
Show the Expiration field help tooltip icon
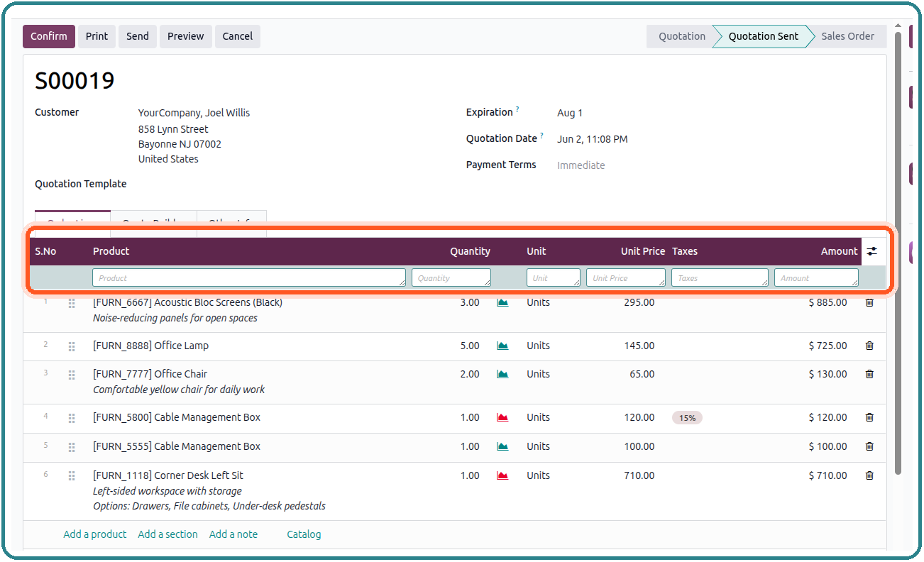(x=517, y=109)
